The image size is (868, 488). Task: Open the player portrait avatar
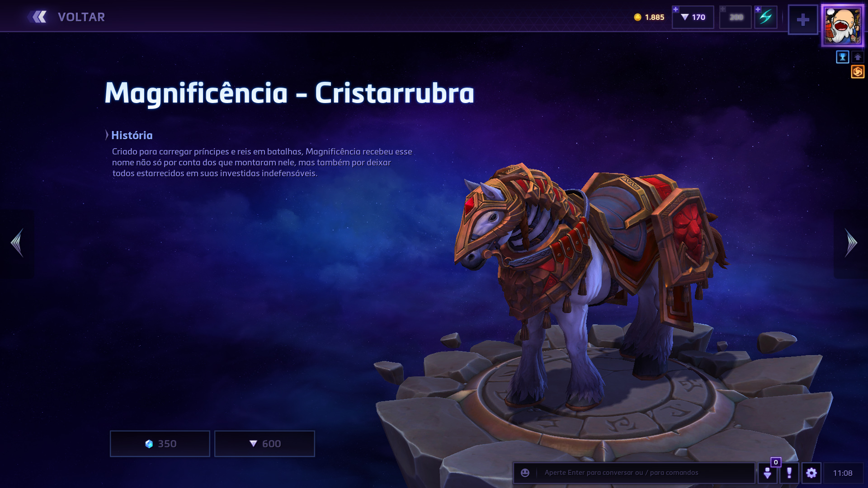tap(843, 26)
